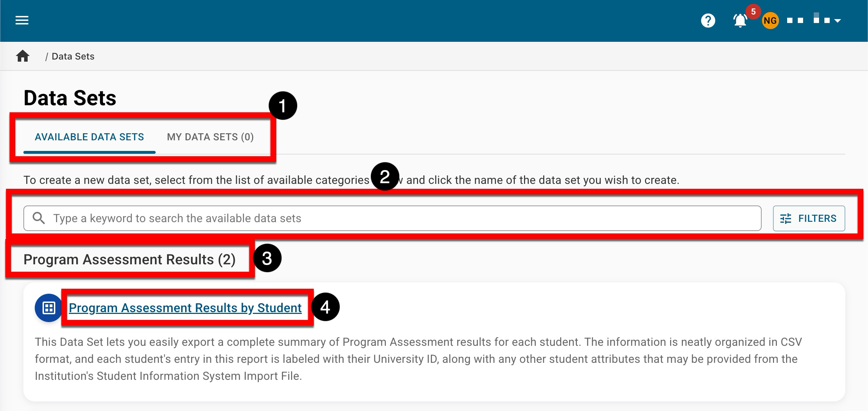This screenshot has width=868, height=411.
Task: Open Program Assessment Results by Student link
Action: (185, 308)
